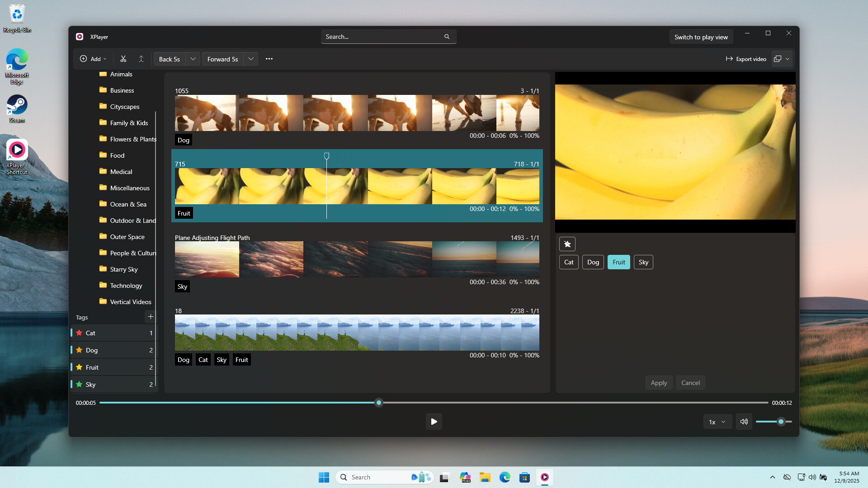Click the scissors cut icon
The image size is (868, 488).
click(x=123, y=59)
